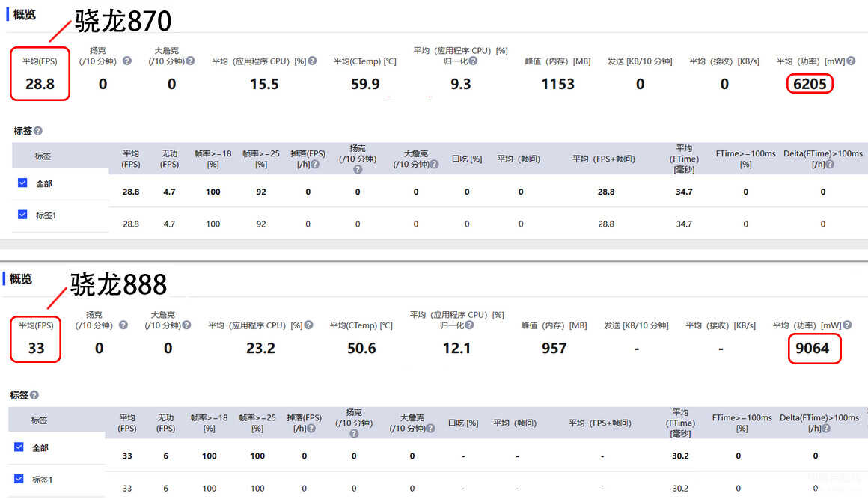Click the 概览 heading of 骁龙888 section
Screen dimensions: 868x499
[x=20, y=279]
